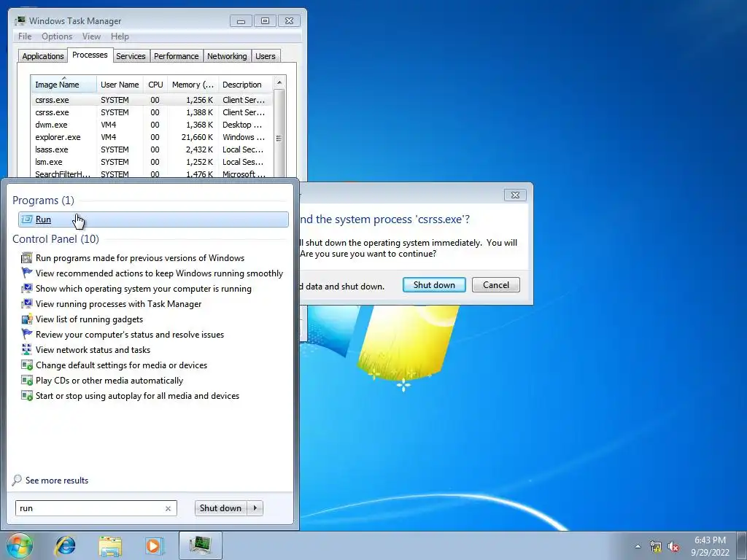Open the File menu in Task Manager
Image resolution: width=747 pixels, height=560 pixels.
25,36
